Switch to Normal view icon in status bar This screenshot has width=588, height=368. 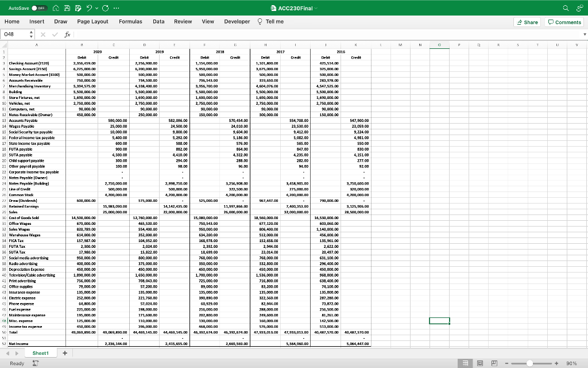click(x=465, y=363)
